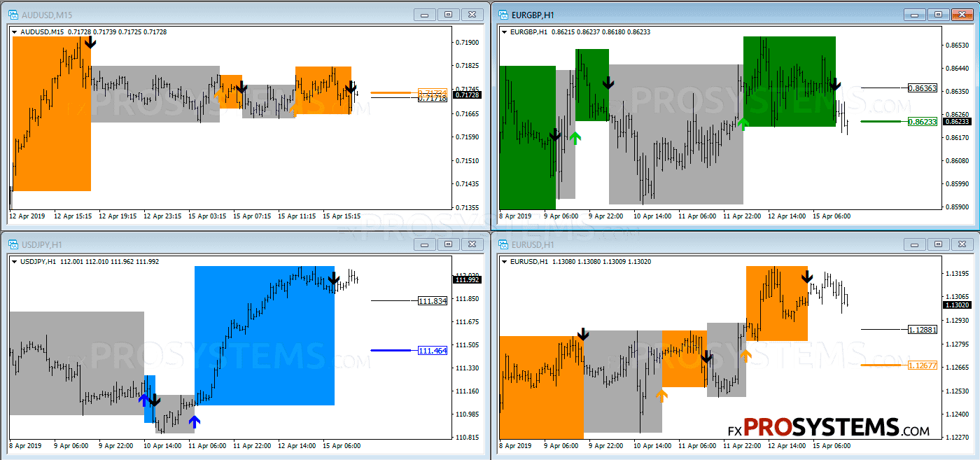Click the thick blue level line on USDJPY chart
Viewport: 980px width, 460px height.
tap(391, 350)
